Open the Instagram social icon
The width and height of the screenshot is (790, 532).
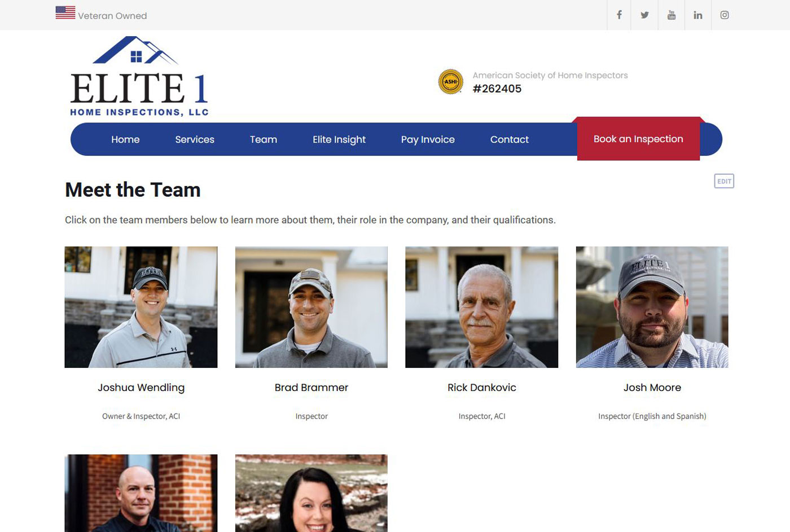(x=725, y=15)
